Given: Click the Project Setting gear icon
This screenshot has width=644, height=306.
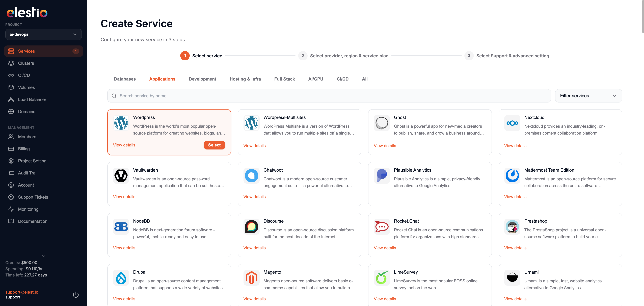Looking at the screenshot, I should (x=11, y=161).
